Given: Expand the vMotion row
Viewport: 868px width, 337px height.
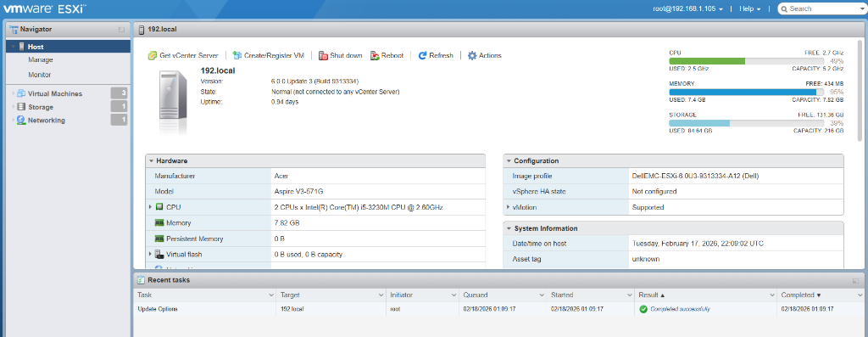Looking at the screenshot, I should 509,207.
